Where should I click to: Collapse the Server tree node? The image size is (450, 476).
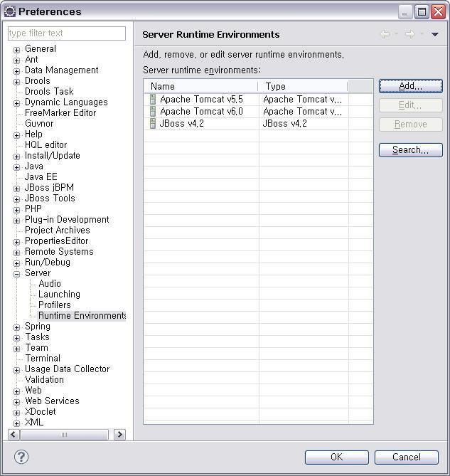point(16,274)
